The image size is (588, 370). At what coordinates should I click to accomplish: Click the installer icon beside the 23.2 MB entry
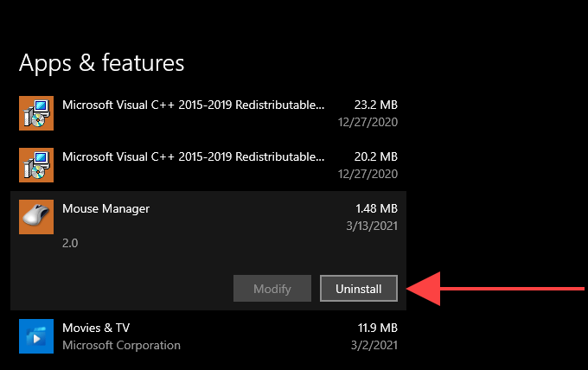coord(36,113)
